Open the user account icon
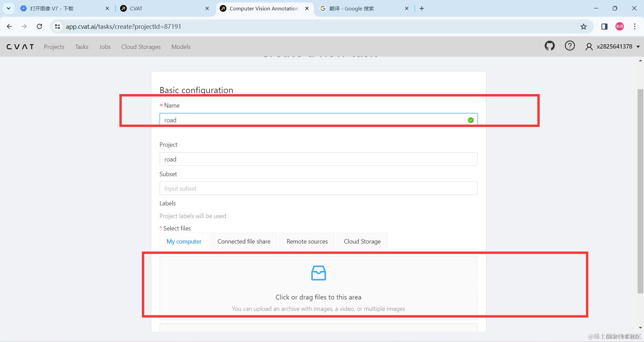 pyautogui.click(x=589, y=47)
